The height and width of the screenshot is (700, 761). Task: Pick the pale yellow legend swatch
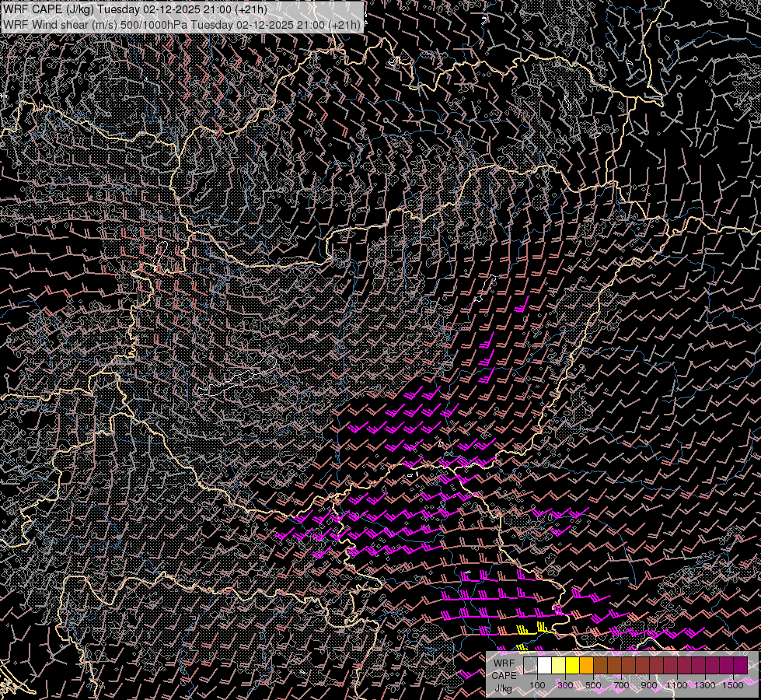tap(559, 666)
